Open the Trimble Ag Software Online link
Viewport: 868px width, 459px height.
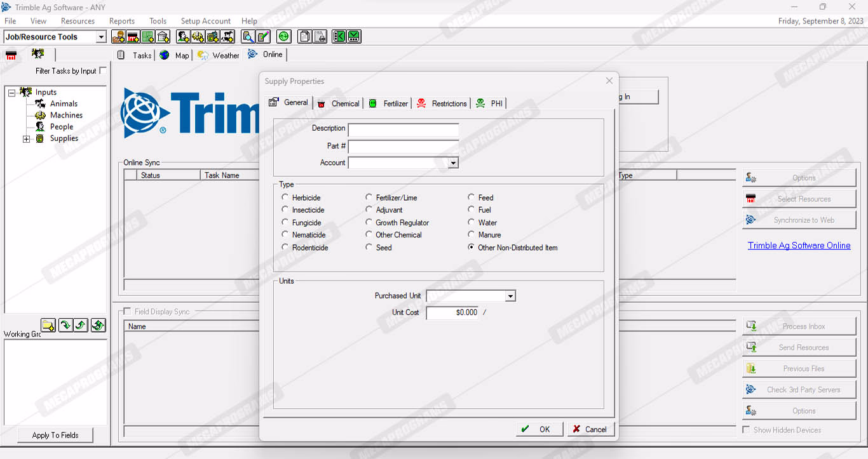click(799, 245)
